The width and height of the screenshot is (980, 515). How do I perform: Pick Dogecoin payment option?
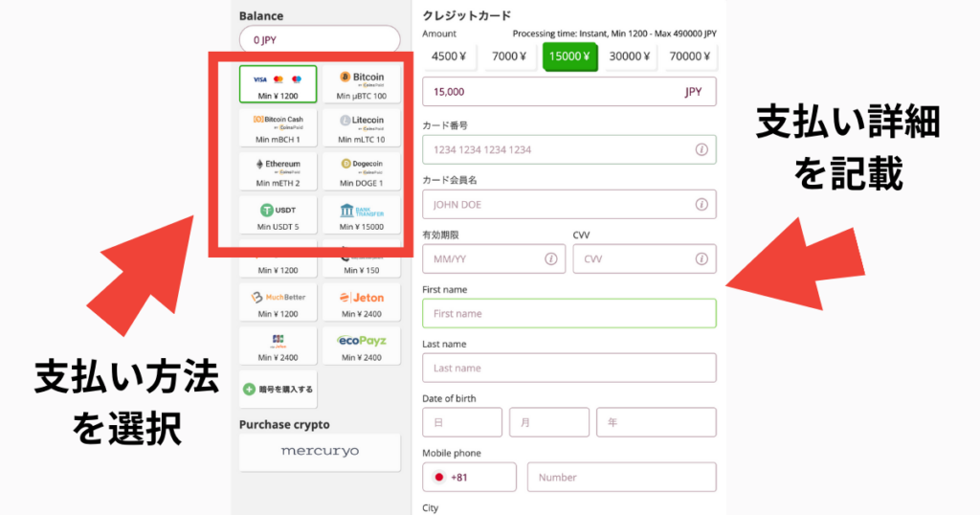pyautogui.click(x=362, y=171)
